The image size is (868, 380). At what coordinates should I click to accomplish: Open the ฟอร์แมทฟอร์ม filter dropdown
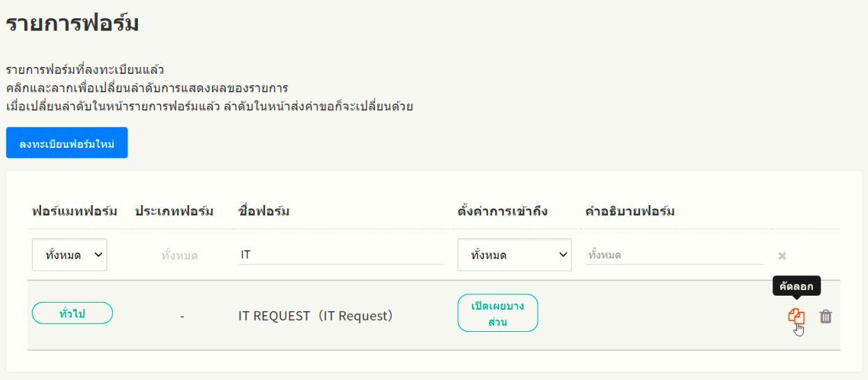click(70, 255)
